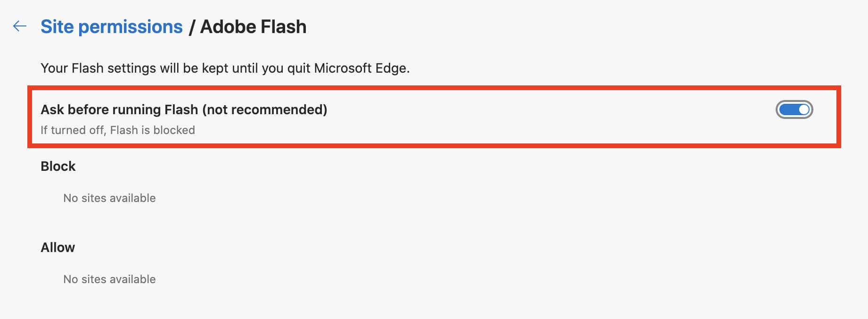The height and width of the screenshot is (319, 868).
Task: Select the Block section heading
Action: (x=57, y=166)
